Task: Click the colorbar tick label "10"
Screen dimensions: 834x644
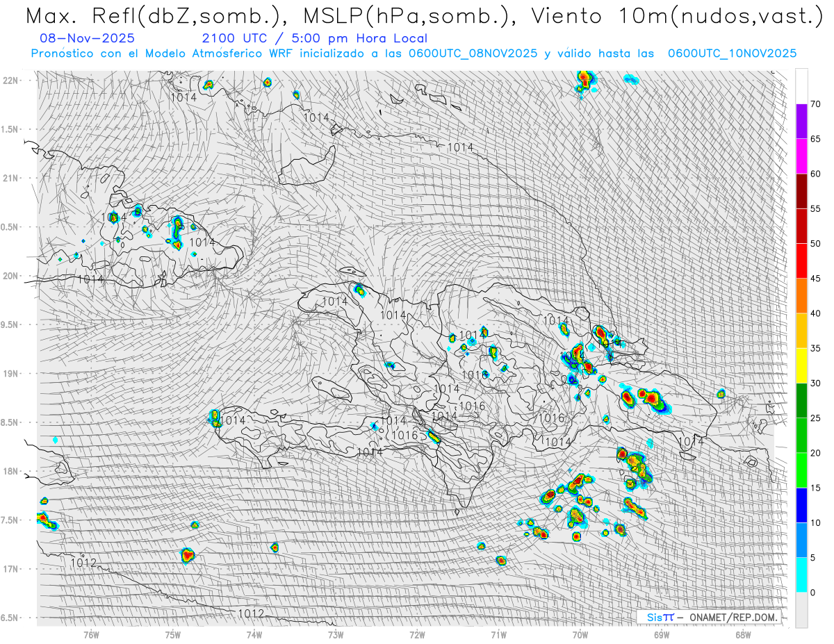Action: [x=815, y=522]
